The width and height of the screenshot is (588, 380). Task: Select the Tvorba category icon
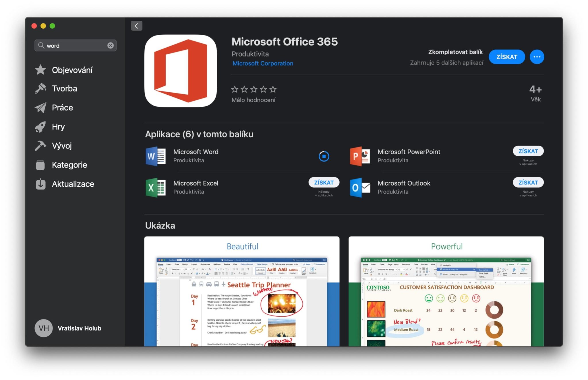point(40,88)
